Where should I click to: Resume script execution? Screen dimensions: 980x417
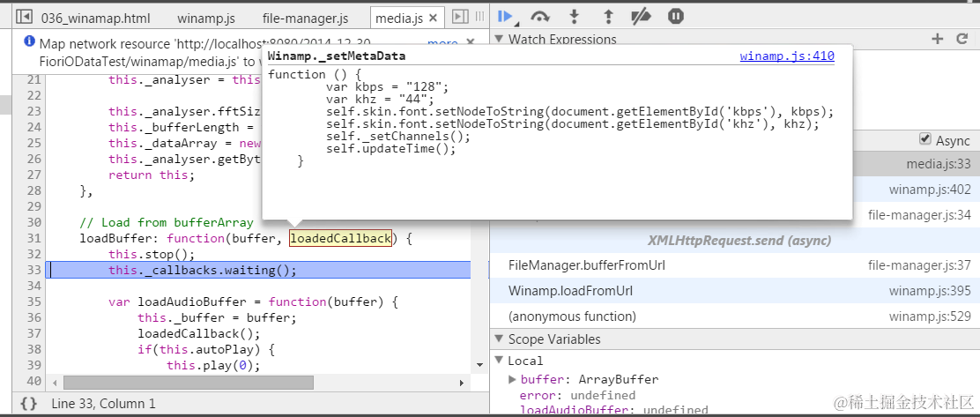click(506, 17)
